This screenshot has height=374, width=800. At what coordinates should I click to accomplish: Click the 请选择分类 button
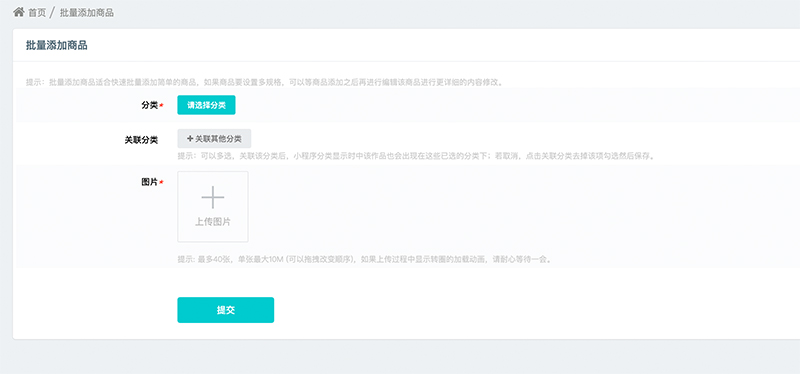206,105
